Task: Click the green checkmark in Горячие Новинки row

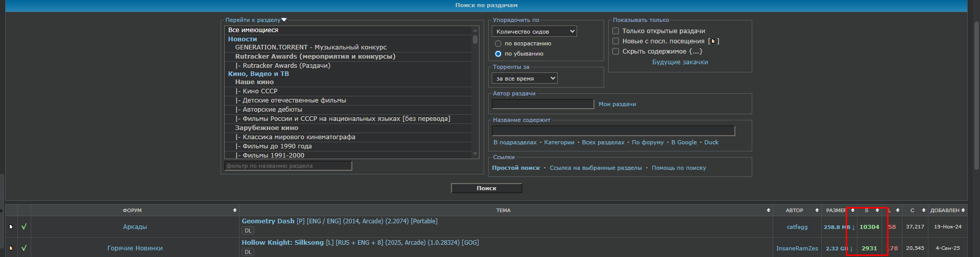Action: 24,248
